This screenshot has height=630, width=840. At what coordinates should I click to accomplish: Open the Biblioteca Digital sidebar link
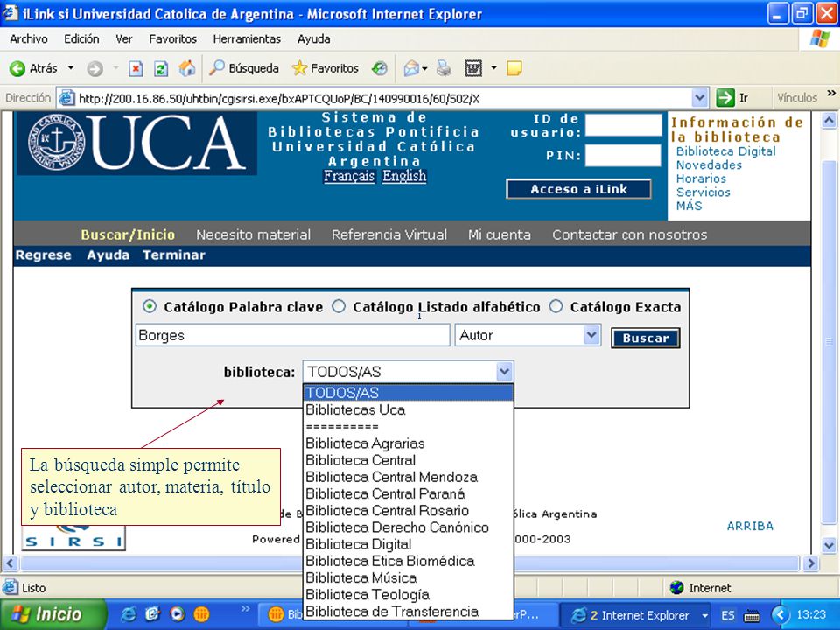click(x=725, y=151)
